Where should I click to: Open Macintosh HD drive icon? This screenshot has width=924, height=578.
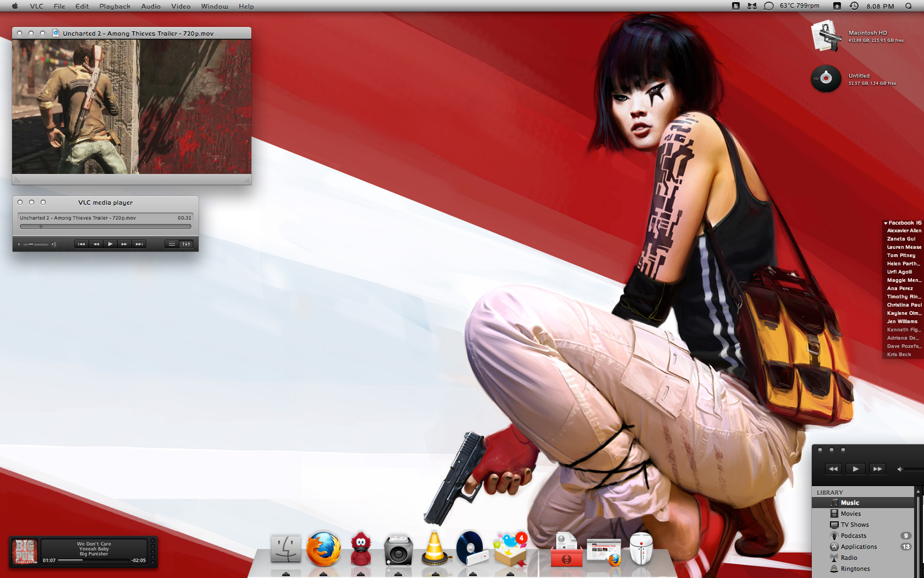pos(826,36)
